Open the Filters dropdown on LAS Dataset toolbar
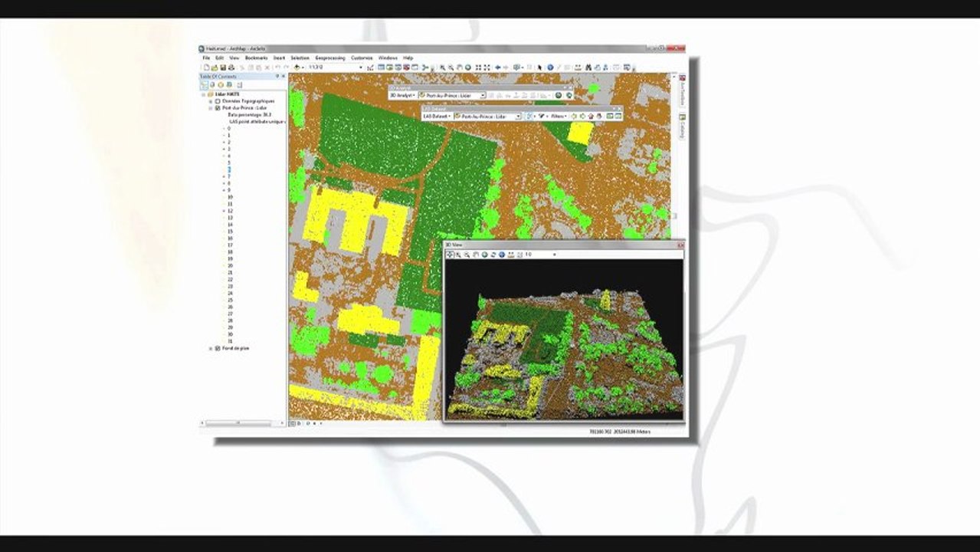980x552 pixels. (x=559, y=116)
